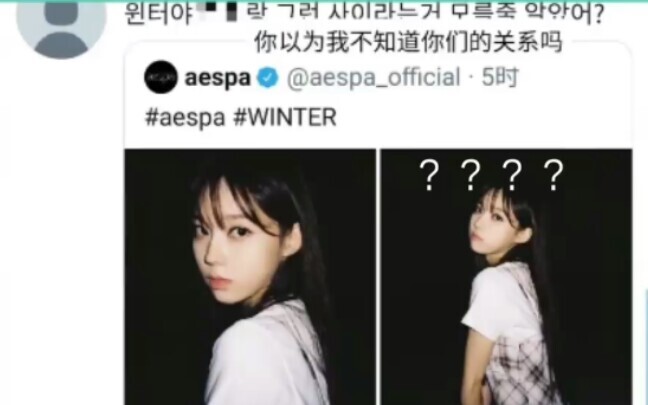This screenshot has width=648, height=405.
Task: Seek using the teal progress bar
Action: click(324, 1)
